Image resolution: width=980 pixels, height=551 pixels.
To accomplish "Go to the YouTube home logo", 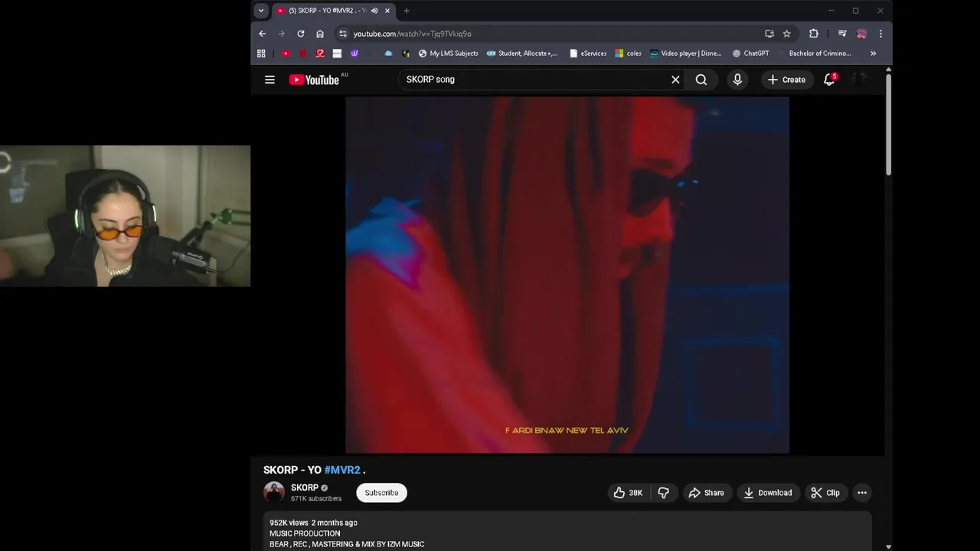I will (x=314, y=80).
